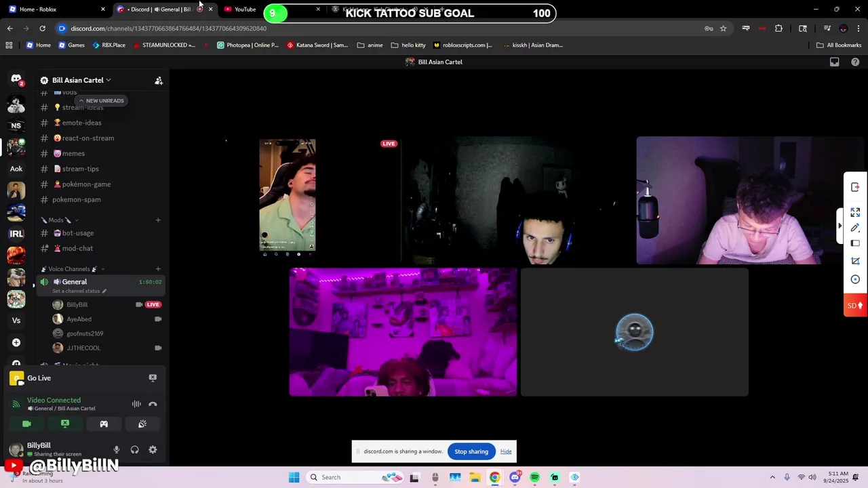Click Stop sharing button
Viewport: 868px width, 488px height.
pyautogui.click(x=471, y=451)
